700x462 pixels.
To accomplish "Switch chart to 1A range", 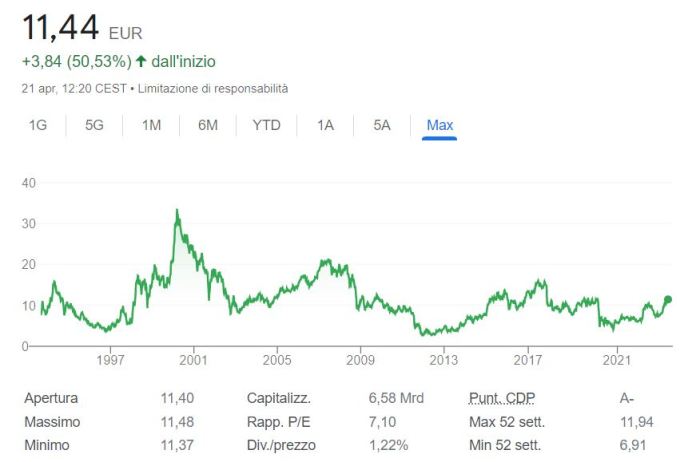I will (325, 125).
